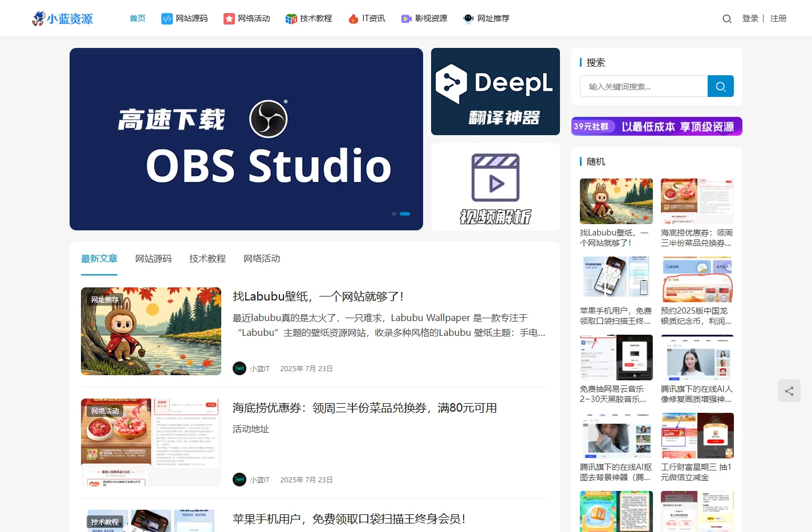Switch to the 网站源码 tab

pos(153,259)
